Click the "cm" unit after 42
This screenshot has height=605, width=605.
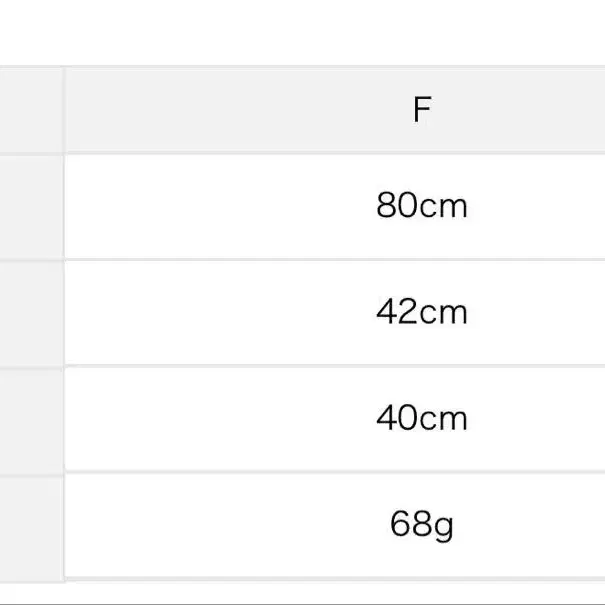tap(443, 313)
